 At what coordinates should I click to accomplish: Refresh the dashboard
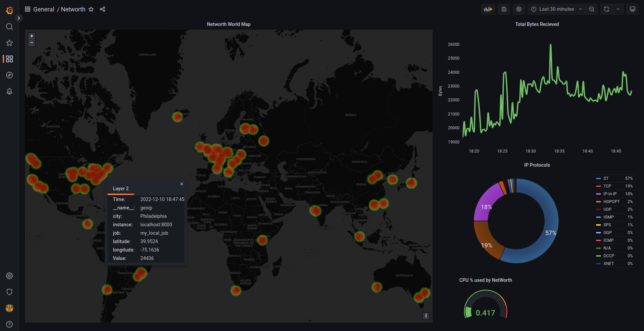[x=607, y=9]
